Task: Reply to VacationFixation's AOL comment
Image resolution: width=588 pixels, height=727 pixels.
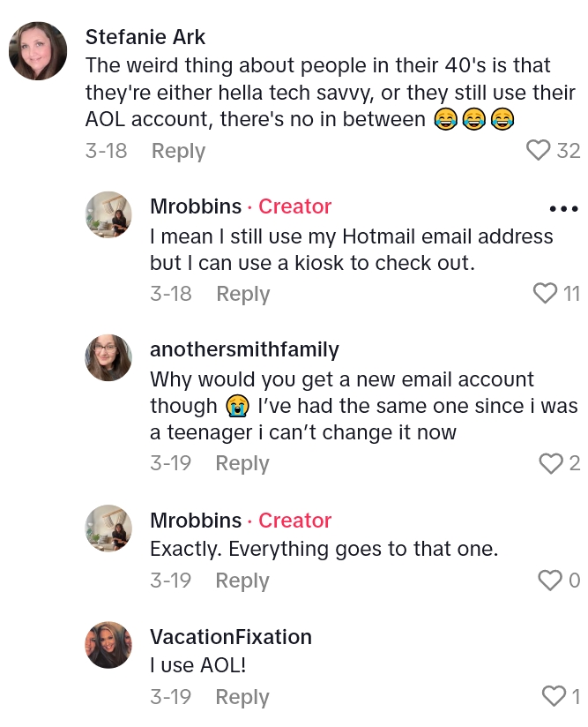Action: 242,697
